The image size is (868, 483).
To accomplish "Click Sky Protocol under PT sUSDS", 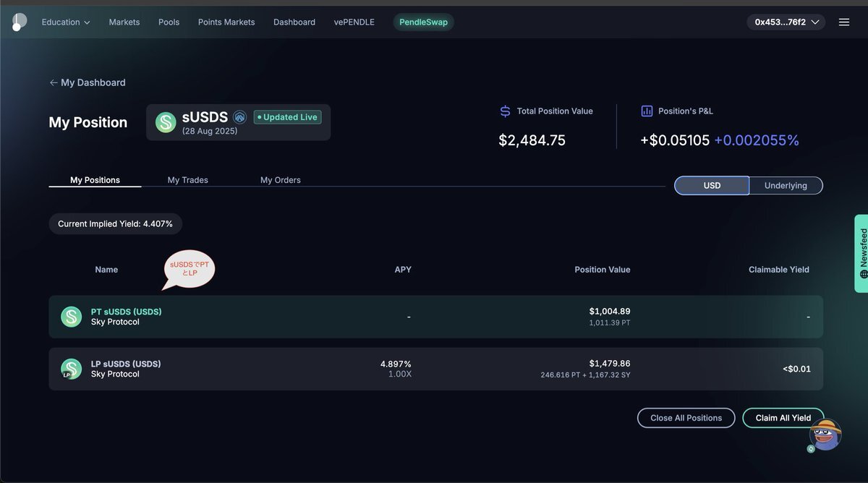I will click(x=115, y=322).
